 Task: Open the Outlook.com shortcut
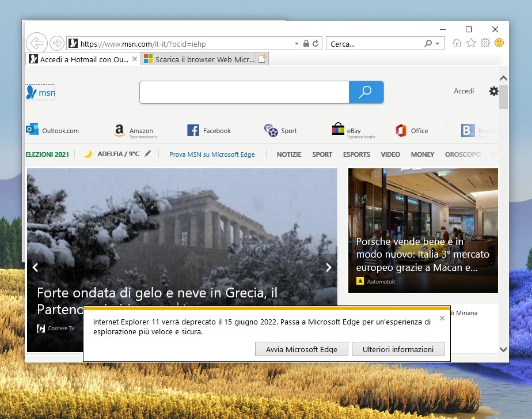point(55,130)
